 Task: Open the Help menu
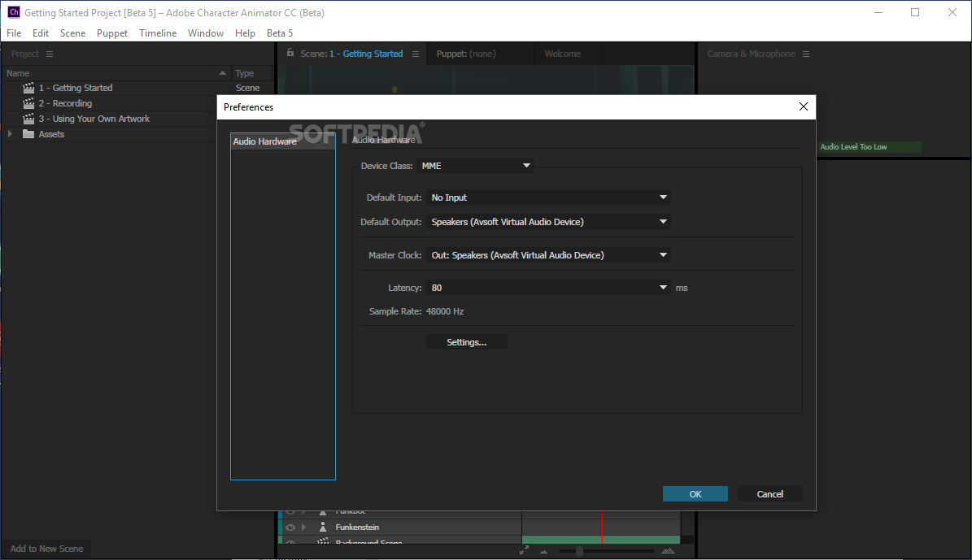245,33
